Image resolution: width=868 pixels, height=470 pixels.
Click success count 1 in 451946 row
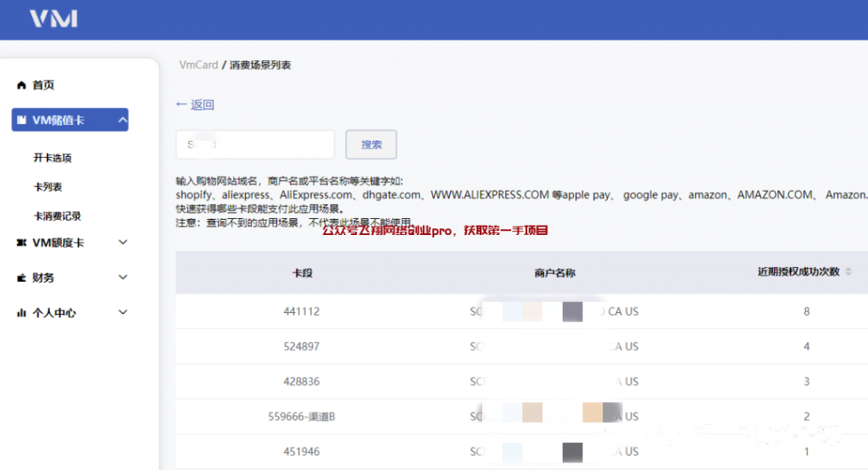click(807, 451)
